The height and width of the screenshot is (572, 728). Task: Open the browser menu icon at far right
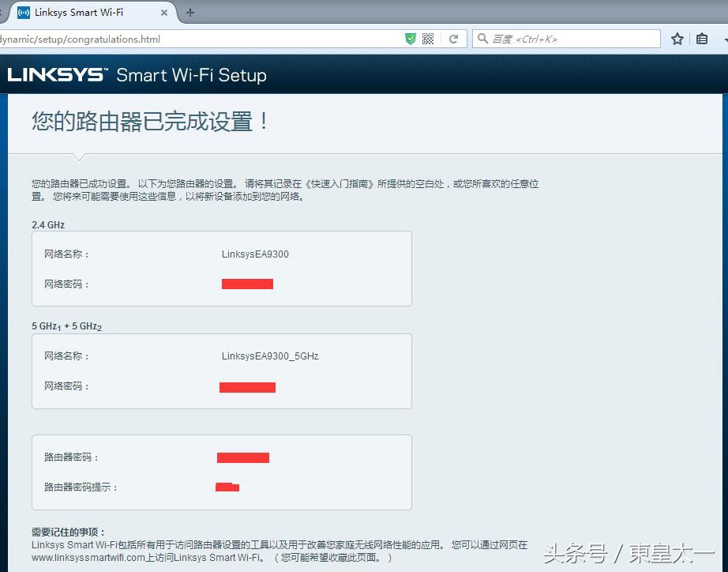pyautogui.click(x=724, y=38)
